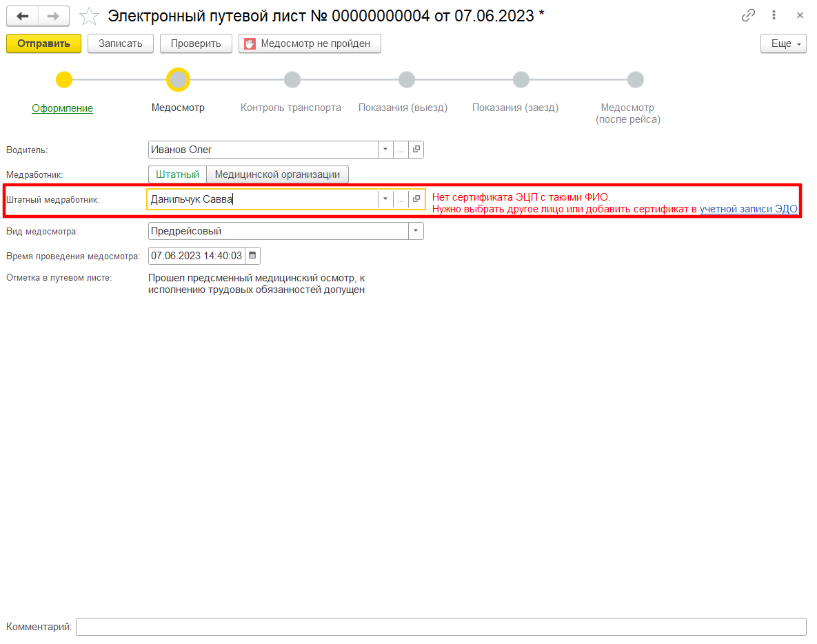Click the Отправить button
The image size is (817, 644).
(43, 43)
